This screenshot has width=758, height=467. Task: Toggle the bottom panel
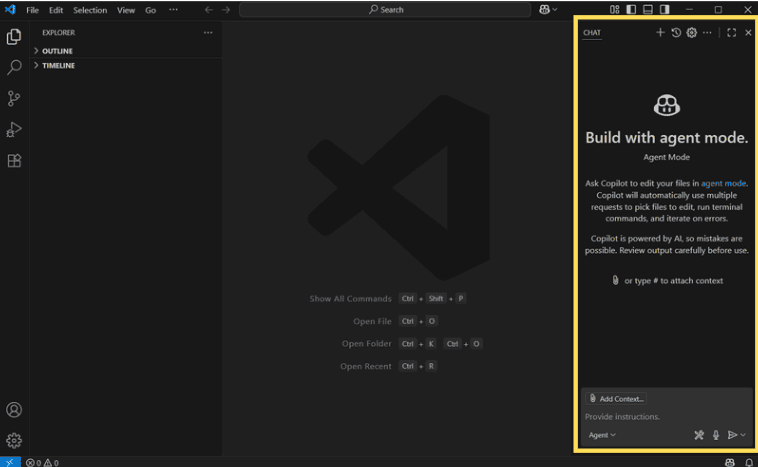[648, 9]
